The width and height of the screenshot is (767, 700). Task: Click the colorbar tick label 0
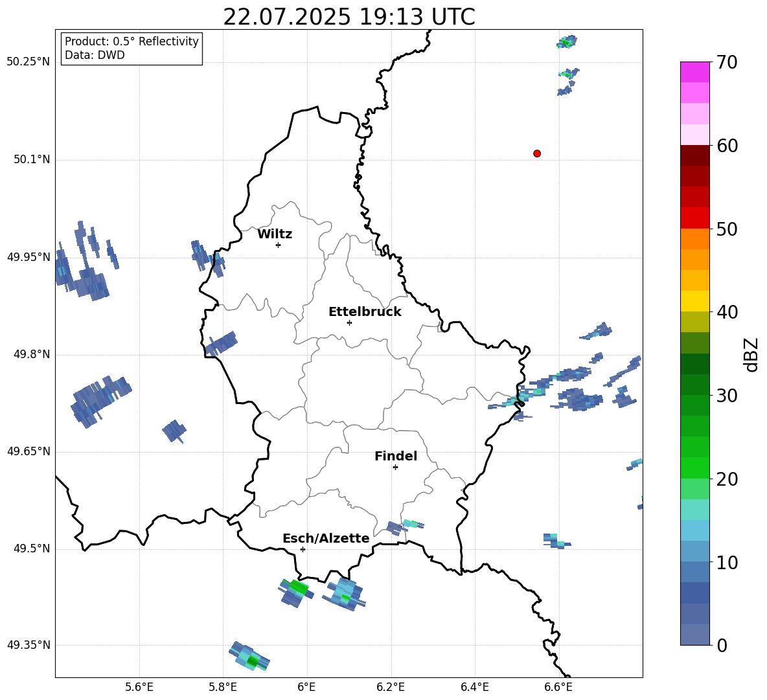pos(722,645)
